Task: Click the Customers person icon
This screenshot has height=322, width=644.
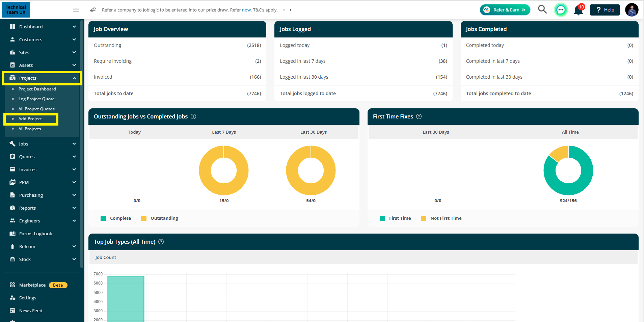Action: click(12, 39)
